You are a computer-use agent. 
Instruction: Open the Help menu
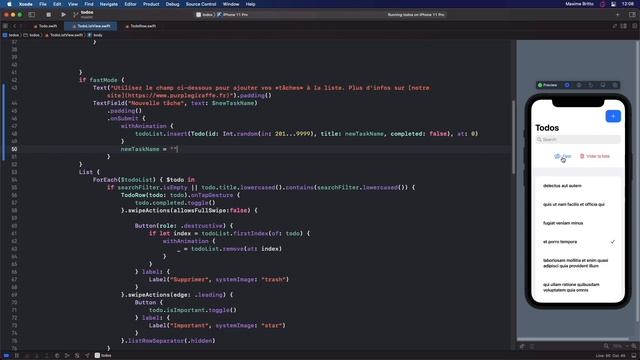(250, 4)
